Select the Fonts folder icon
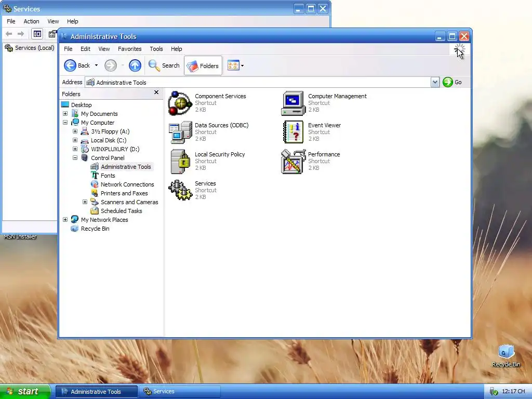532x399 pixels. pos(95,176)
